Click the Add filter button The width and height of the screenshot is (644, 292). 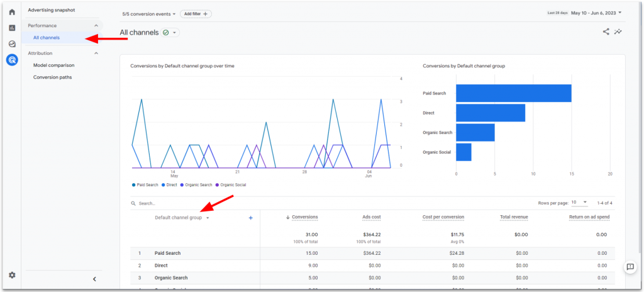click(x=196, y=13)
